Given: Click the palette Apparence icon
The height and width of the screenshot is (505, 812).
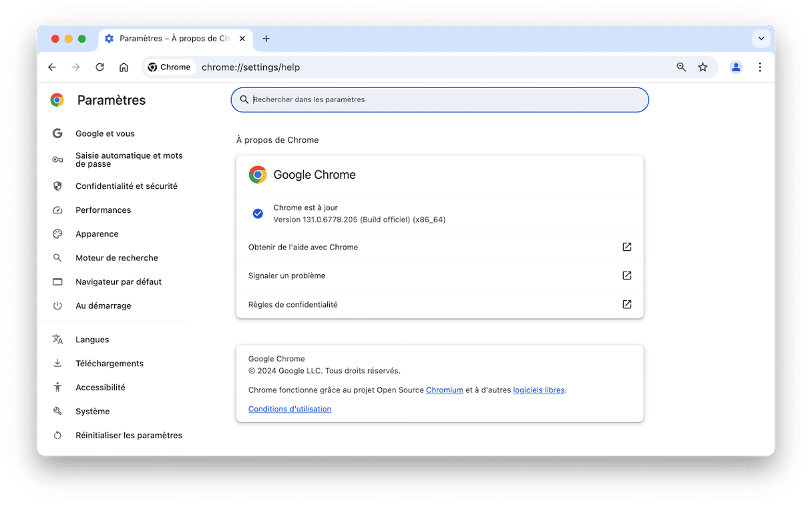Looking at the screenshot, I should tap(57, 234).
